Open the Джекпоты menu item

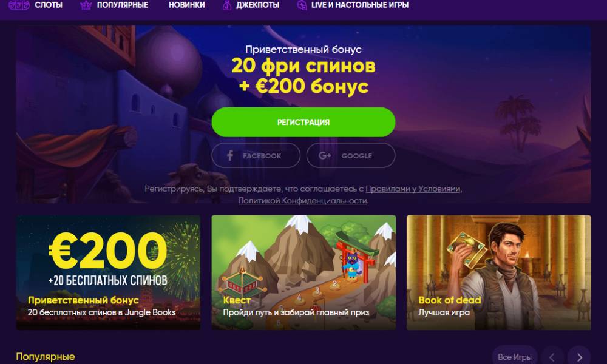(x=258, y=5)
